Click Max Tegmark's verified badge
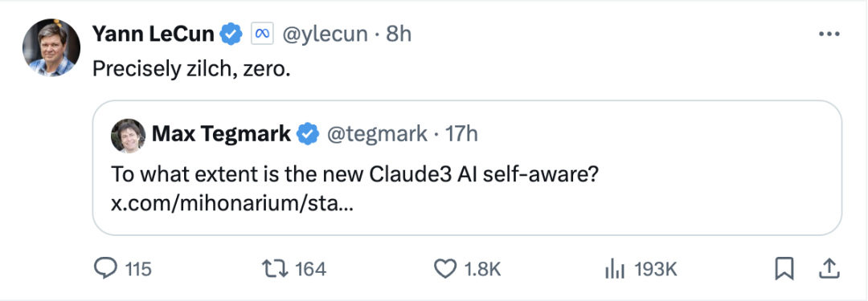Image resolution: width=868 pixels, height=301 pixels. [308, 135]
